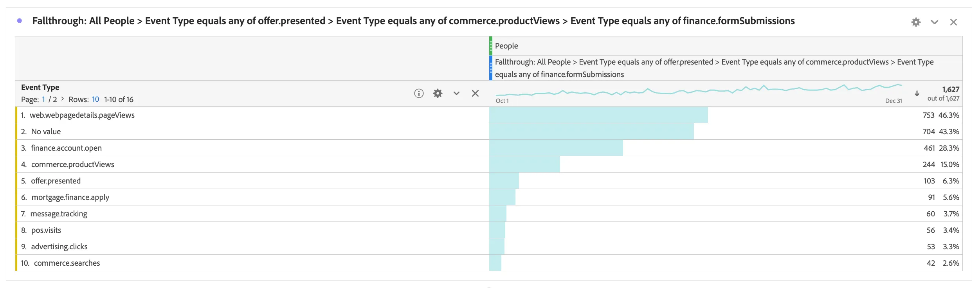This screenshot has width=980, height=288.
Task: Select the purple dot beside the panel title
Action: pos(20,21)
